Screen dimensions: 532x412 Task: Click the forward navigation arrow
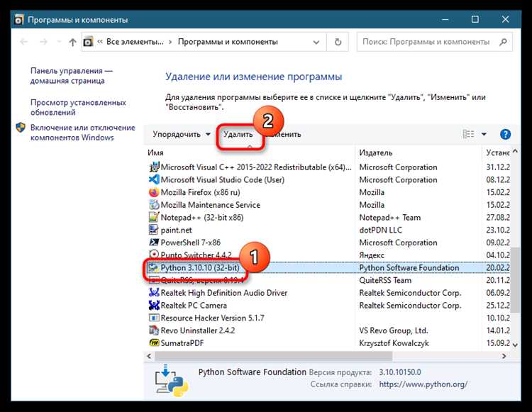(x=43, y=42)
